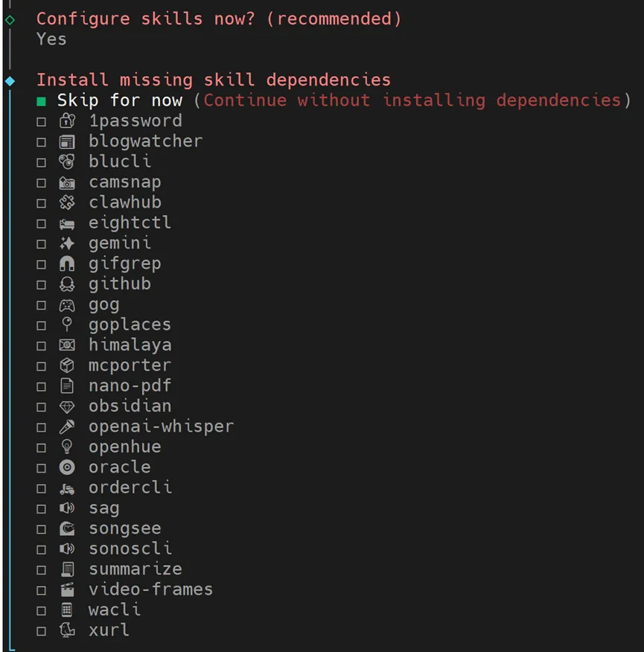Image resolution: width=644 pixels, height=652 pixels.
Task: Click the magnet icon beside gifgrep
Action: pyautogui.click(x=67, y=263)
